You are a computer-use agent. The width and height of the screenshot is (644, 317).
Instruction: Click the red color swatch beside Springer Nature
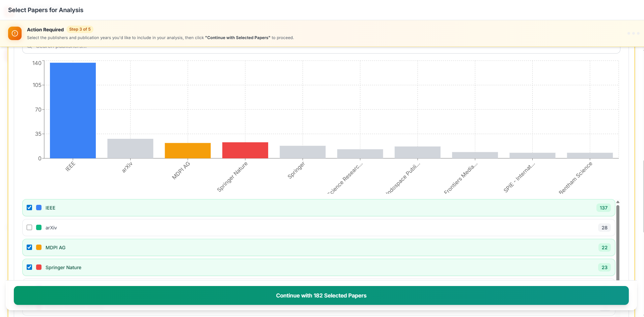tap(38, 267)
